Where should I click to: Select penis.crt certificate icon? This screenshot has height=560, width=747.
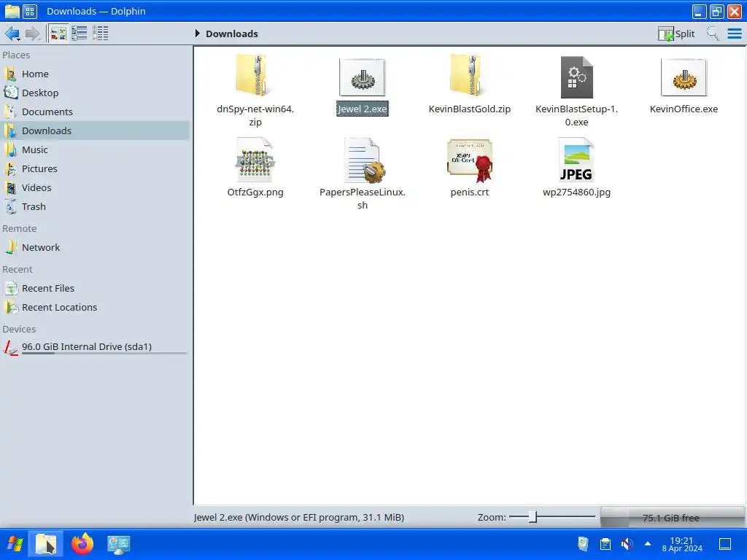[469, 160]
